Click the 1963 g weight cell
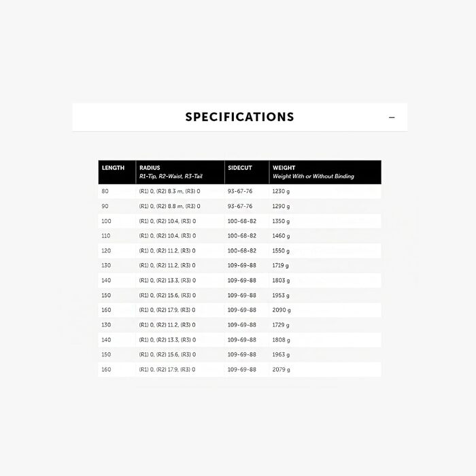The height and width of the screenshot is (476, 476). pos(281,354)
